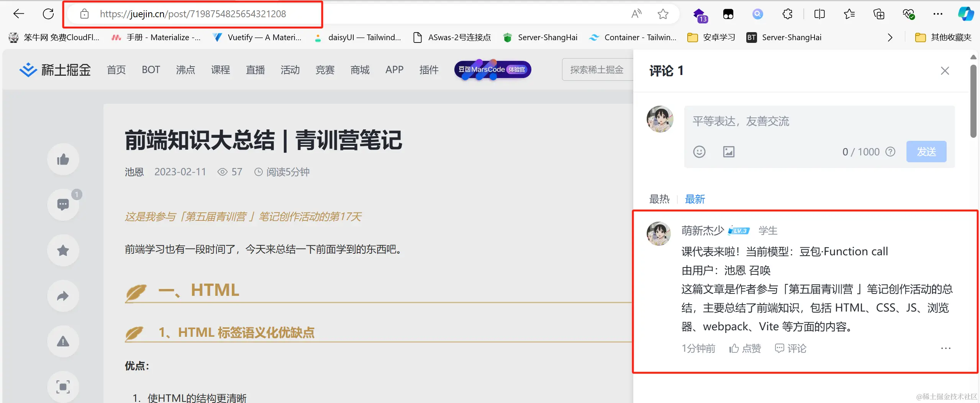Close the 评论 panel with the X
This screenshot has height=403, width=980.
point(945,71)
